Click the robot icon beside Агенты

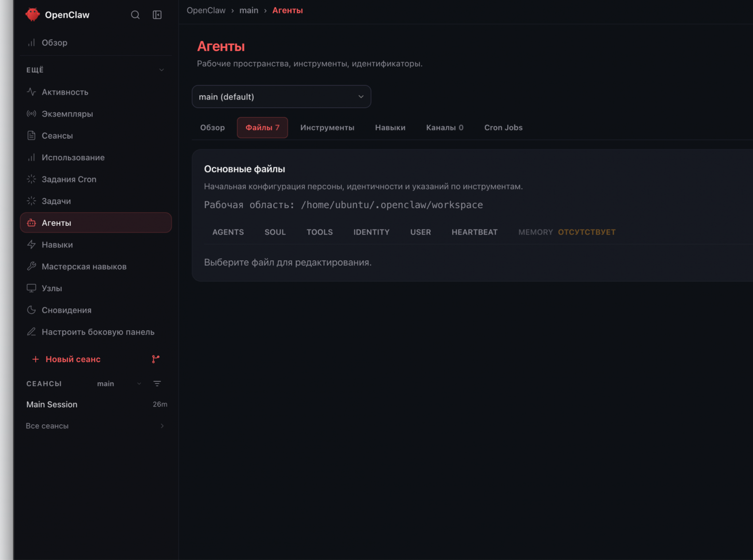(x=31, y=223)
